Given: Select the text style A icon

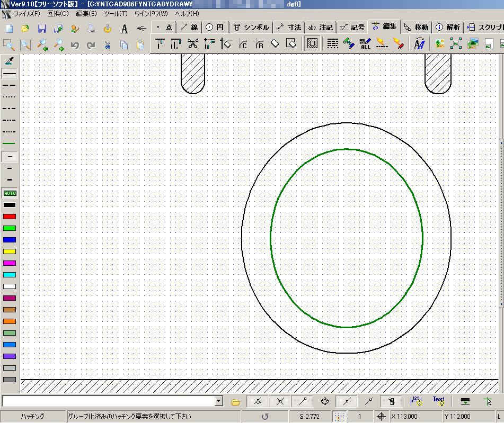Looking at the screenshot, I should [124, 29].
